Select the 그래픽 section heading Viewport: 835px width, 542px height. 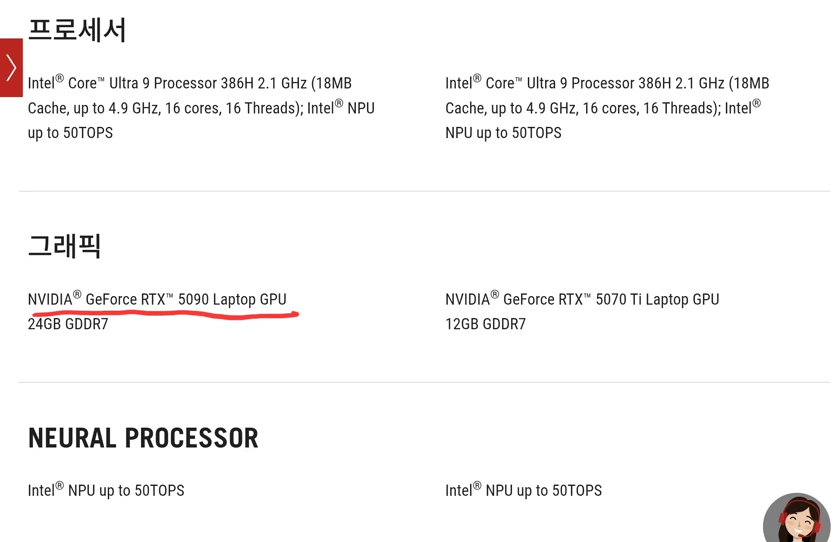point(64,246)
